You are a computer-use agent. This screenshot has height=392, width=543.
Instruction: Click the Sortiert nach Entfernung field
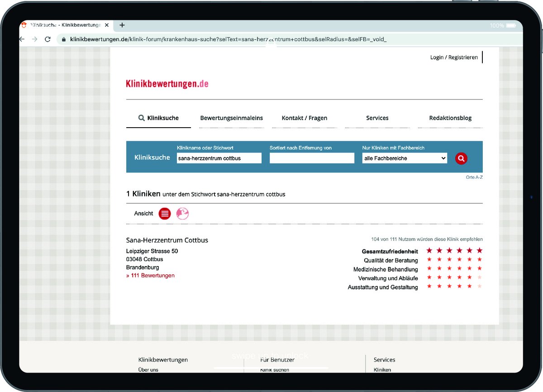[x=312, y=158]
